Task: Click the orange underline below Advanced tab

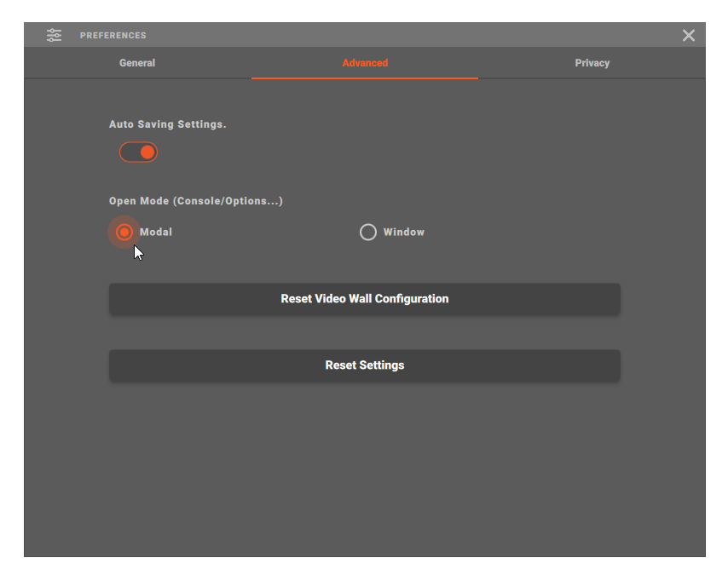Action: point(365,78)
